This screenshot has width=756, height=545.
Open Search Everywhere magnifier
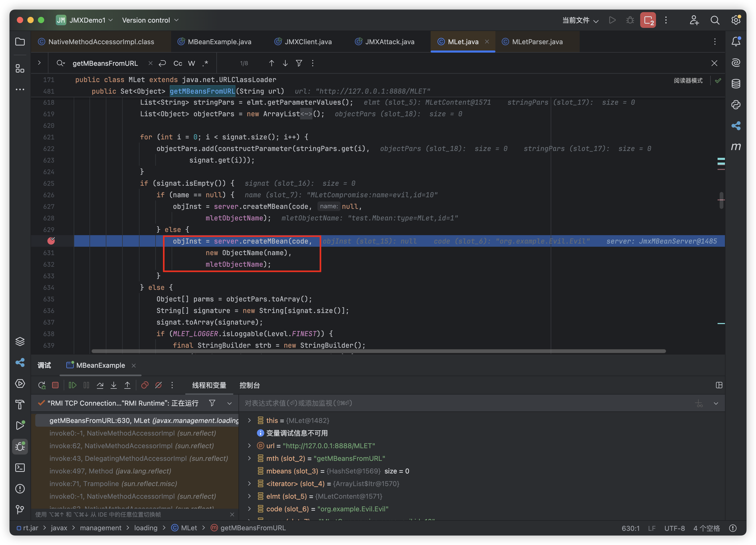click(x=715, y=20)
